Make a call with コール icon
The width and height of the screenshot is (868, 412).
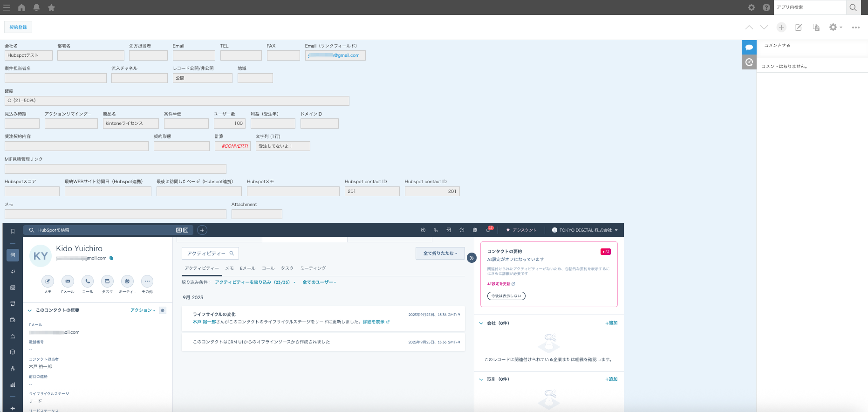point(88,281)
